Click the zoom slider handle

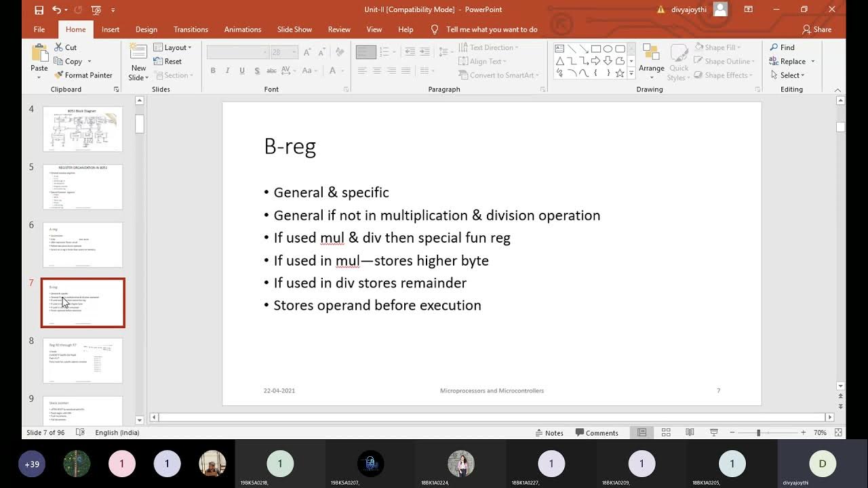point(758,432)
